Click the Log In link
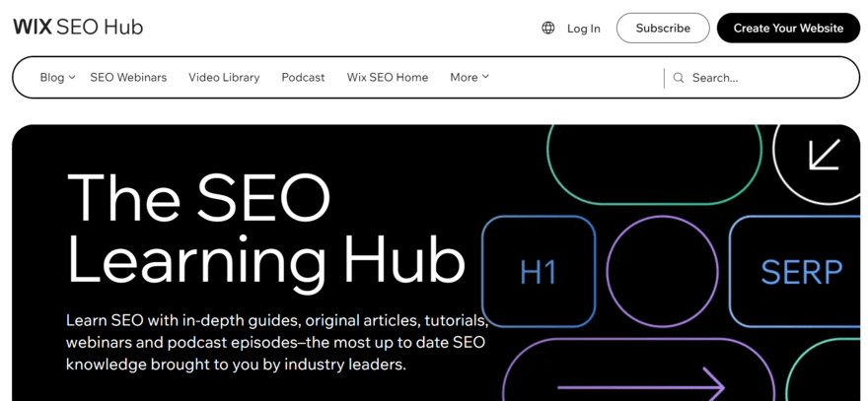Image resolution: width=868 pixels, height=401 pixels. click(x=584, y=29)
